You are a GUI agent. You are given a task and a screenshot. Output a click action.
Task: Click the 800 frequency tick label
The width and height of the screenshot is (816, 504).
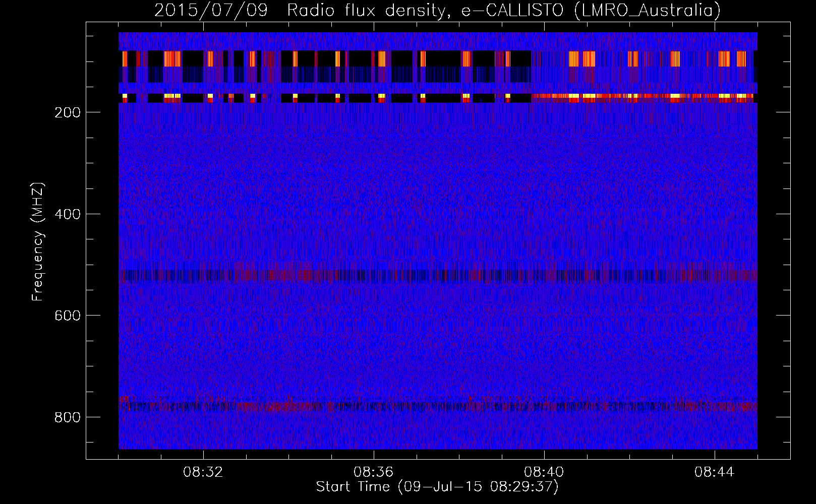(x=68, y=417)
